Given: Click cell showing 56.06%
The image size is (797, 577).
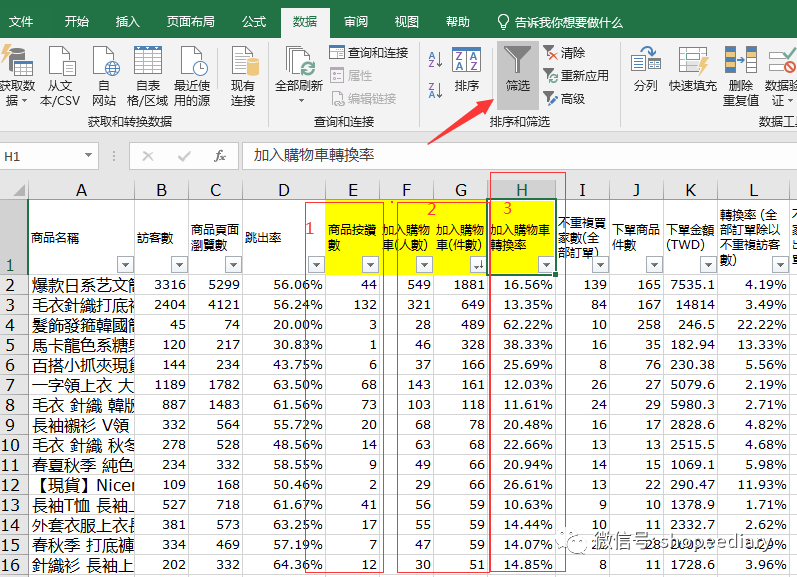Looking at the screenshot, I should pyautogui.click(x=284, y=285).
